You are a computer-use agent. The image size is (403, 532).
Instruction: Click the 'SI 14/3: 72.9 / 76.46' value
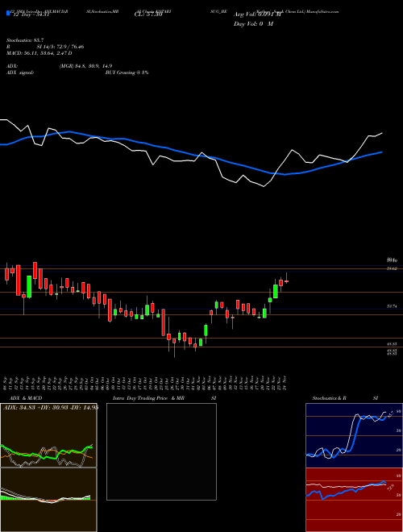pos(60,47)
